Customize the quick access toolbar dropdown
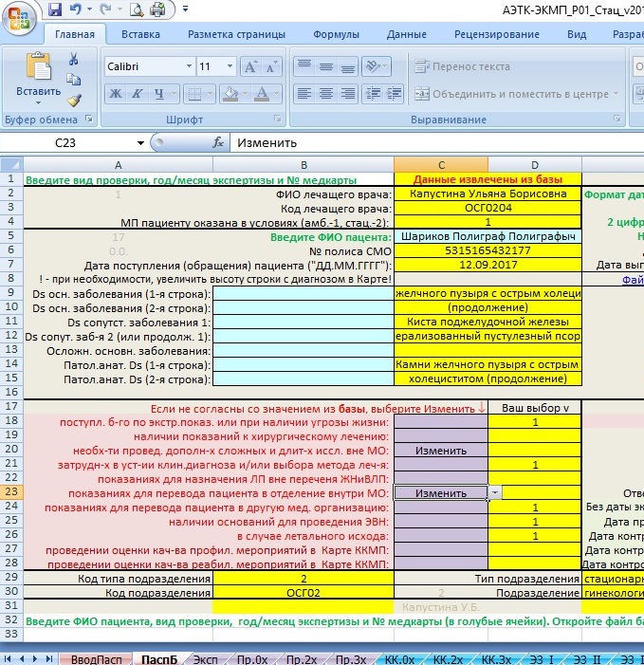Image resolution: width=644 pixels, height=665 pixels. [185, 9]
